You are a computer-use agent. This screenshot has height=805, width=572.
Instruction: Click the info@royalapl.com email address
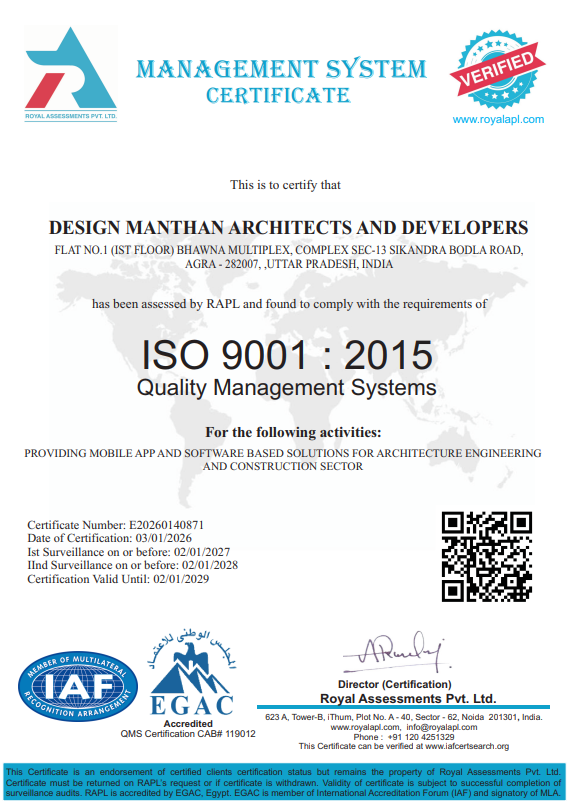click(442, 727)
